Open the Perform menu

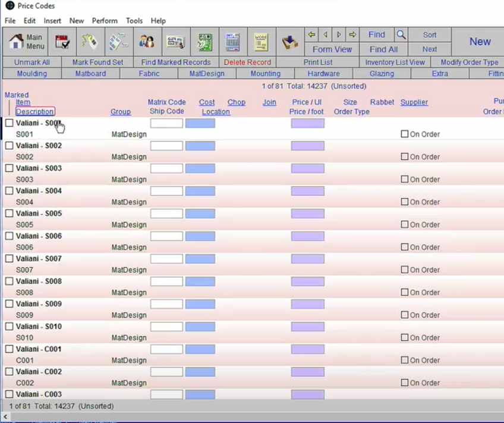(105, 20)
